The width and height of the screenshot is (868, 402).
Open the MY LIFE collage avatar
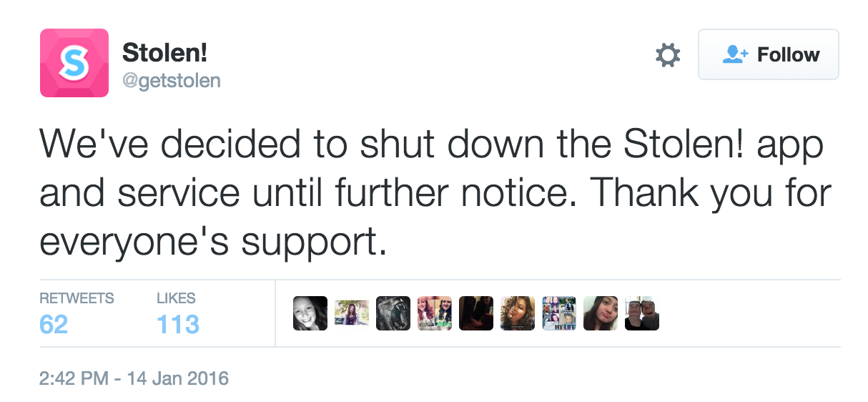pyautogui.click(x=559, y=313)
